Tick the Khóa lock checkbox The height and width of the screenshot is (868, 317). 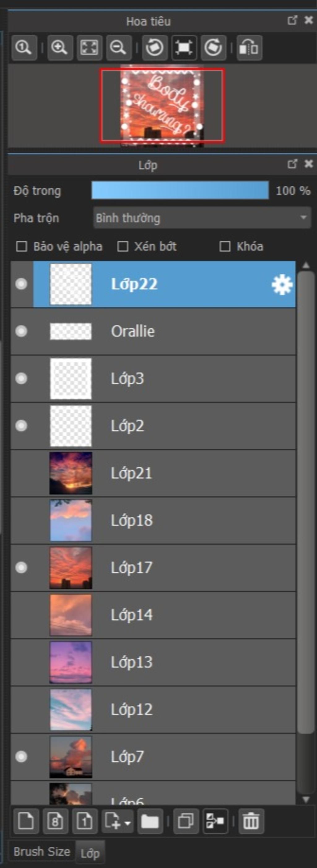coord(225,246)
